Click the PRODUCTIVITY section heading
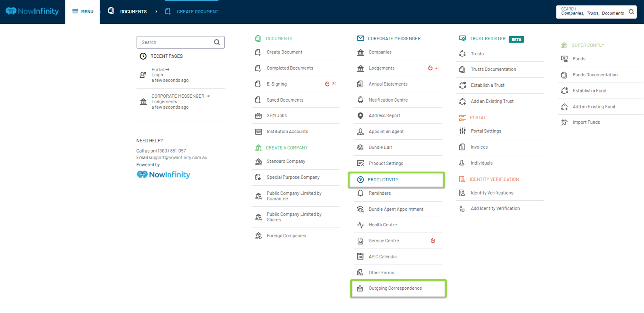 point(383,180)
